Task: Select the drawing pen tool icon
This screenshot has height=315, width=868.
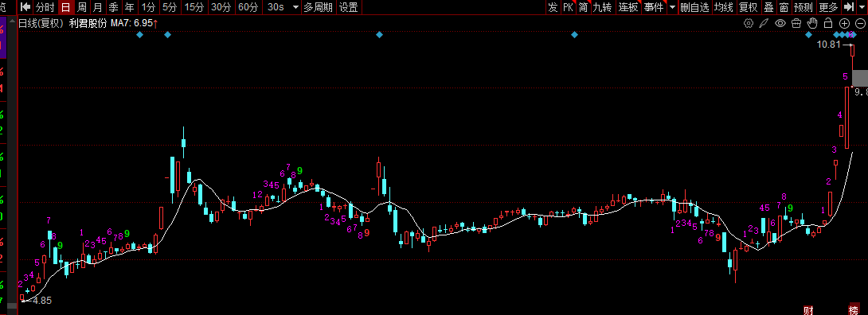Action: pyautogui.click(x=764, y=23)
